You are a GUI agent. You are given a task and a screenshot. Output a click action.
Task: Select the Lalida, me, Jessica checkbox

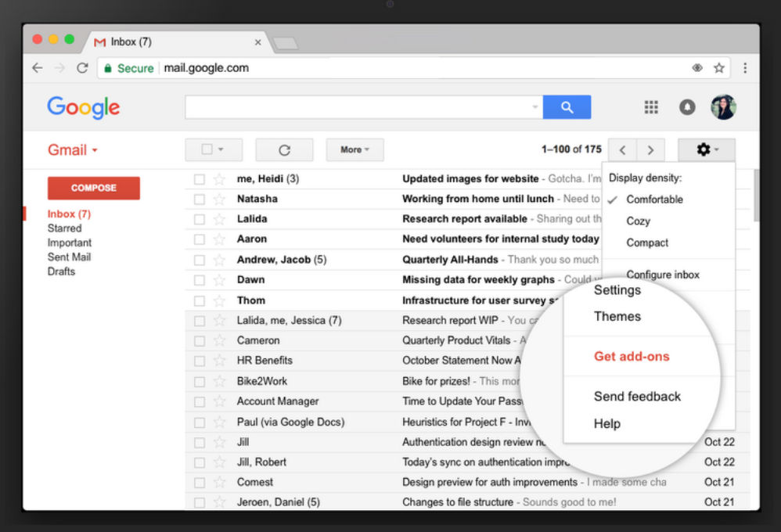[200, 321]
